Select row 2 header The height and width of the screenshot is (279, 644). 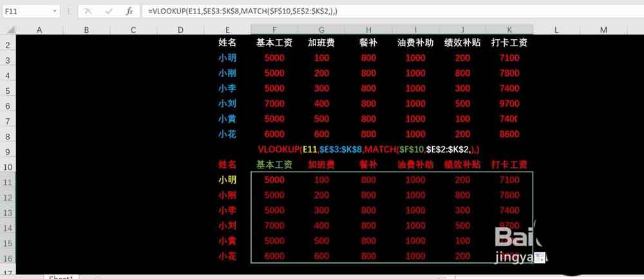tap(8, 45)
